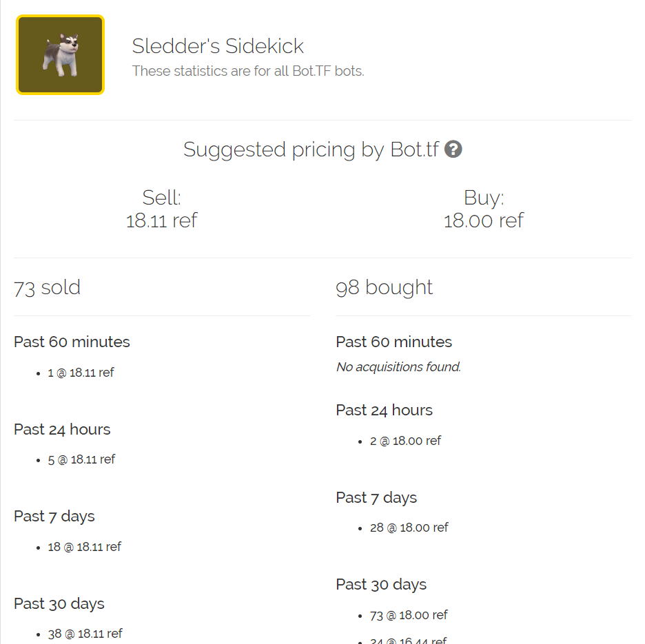The width and height of the screenshot is (645, 644).
Task: Click the Bot.TF bots statistics subtitle
Action: click(248, 71)
